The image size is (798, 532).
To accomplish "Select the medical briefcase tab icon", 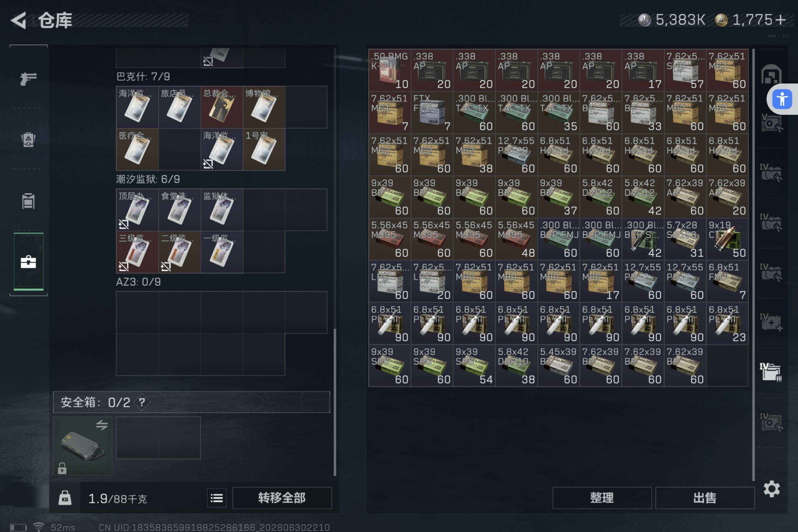I will pyautogui.click(x=28, y=262).
